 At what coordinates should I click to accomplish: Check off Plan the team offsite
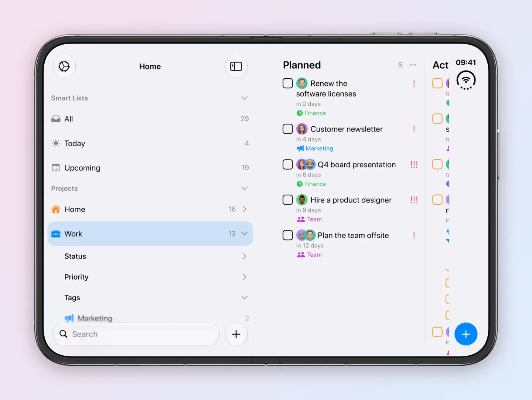pos(288,235)
